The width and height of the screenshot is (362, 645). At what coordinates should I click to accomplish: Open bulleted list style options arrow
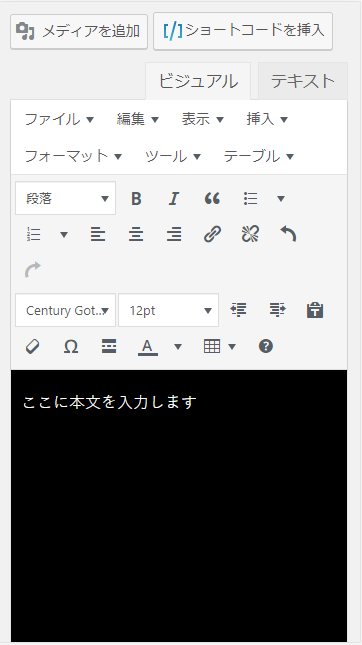281,199
